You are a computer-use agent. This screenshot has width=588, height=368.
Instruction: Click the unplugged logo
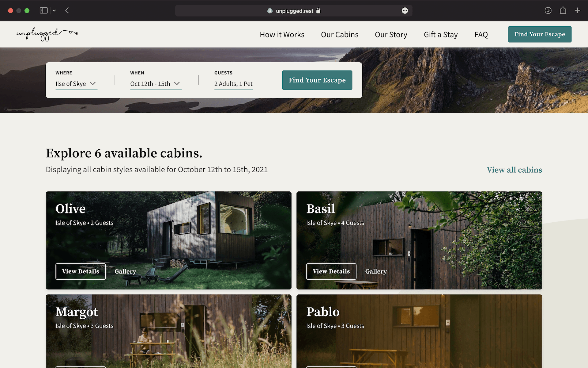click(47, 34)
